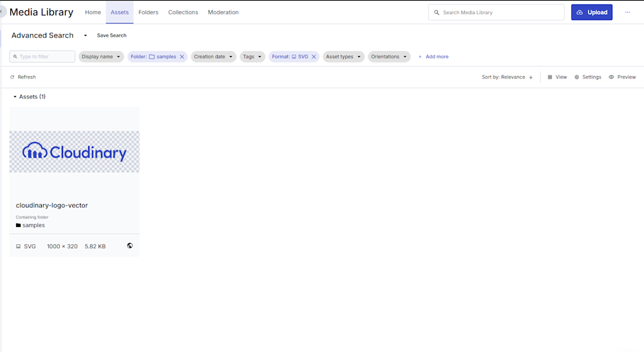
Task: Refresh the asset list
Action: [x=23, y=77]
